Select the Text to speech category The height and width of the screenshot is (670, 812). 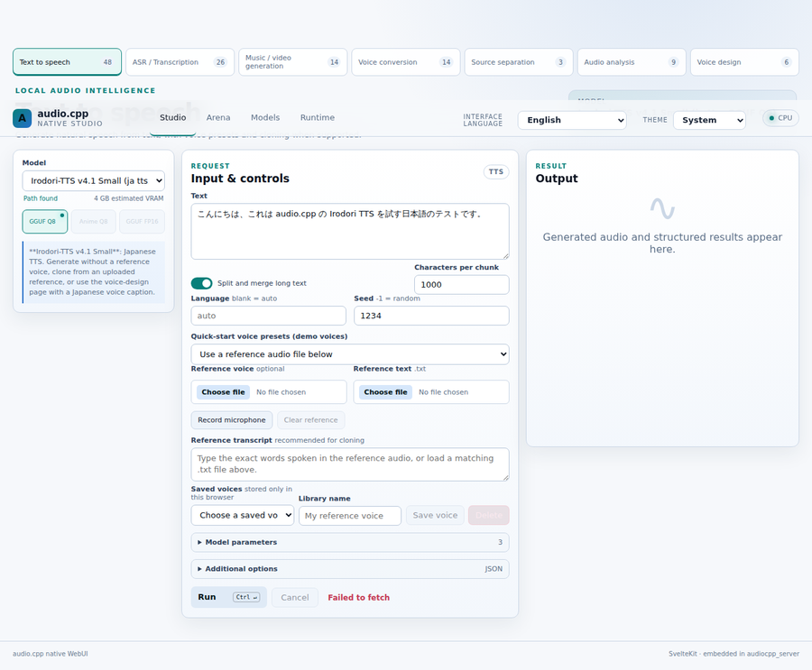tap(68, 62)
